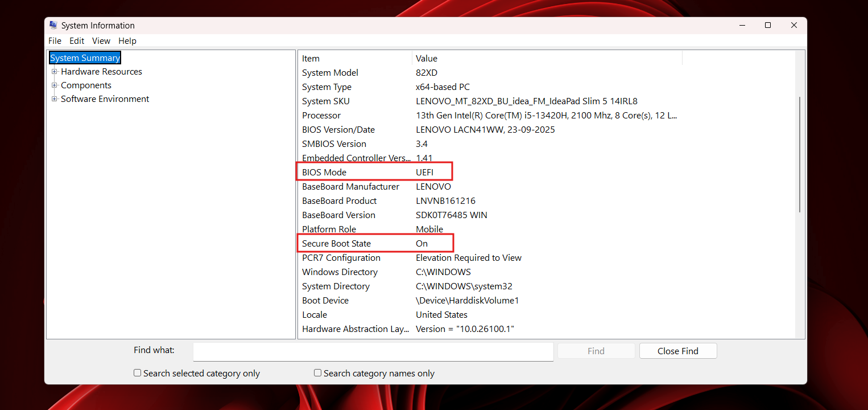This screenshot has width=868, height=410.
Task: Open the Help menu
Action: tap(127, 40)
